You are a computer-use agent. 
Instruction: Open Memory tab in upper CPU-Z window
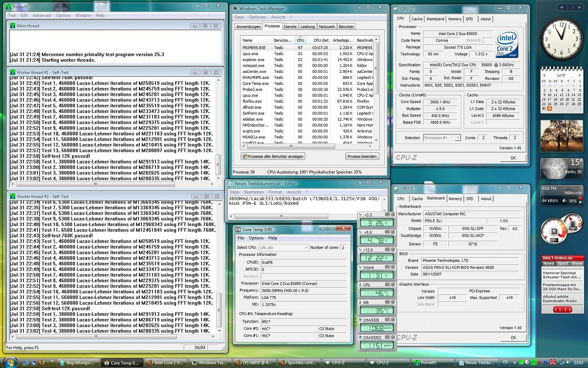coord(455,19)
